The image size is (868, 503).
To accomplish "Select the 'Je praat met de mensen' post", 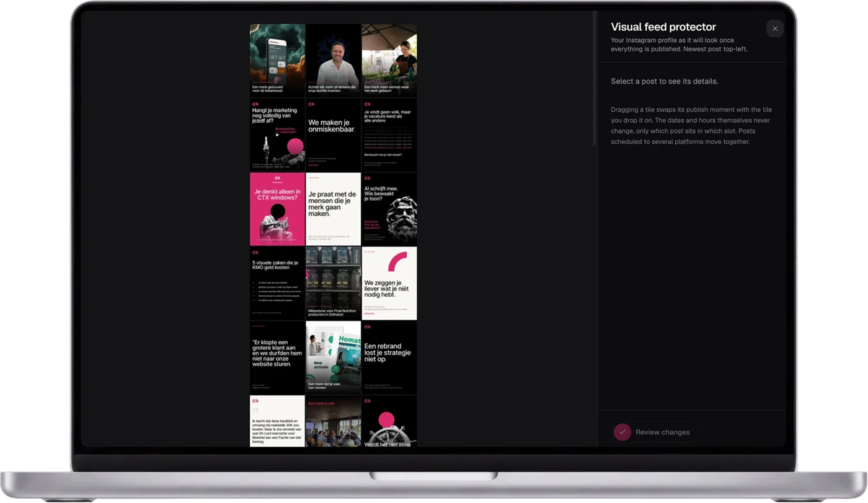I will [333, 209].
